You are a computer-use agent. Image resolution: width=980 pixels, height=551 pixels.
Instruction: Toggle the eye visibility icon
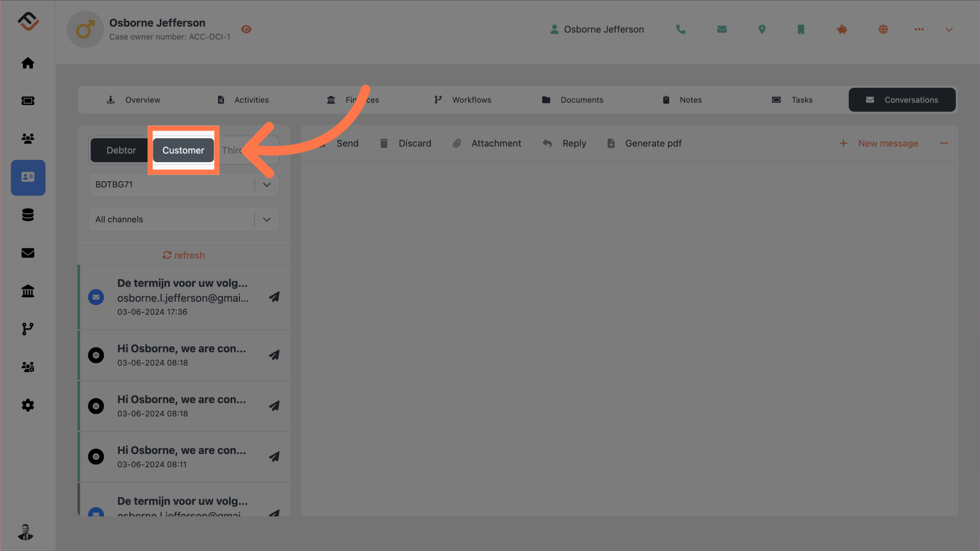coord(247,29)
